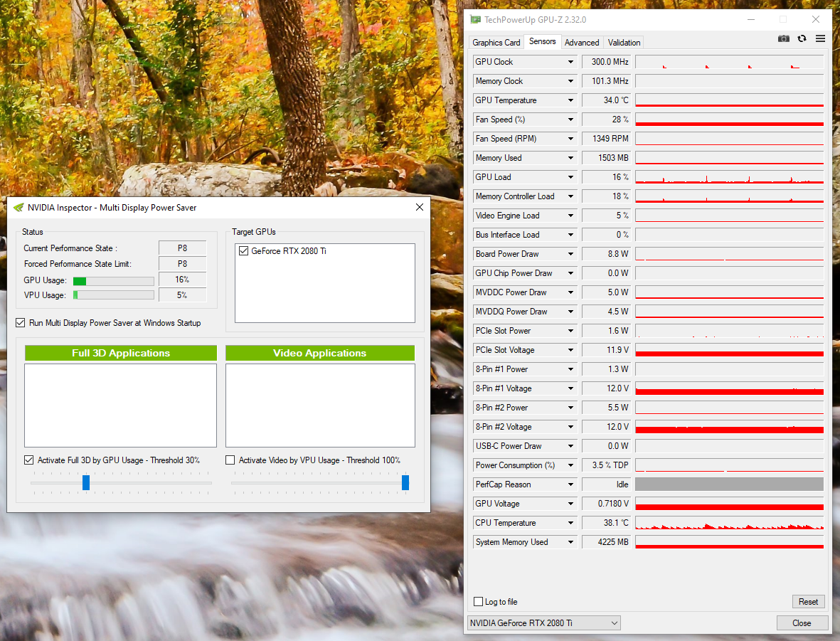
Task: Click the 5% VPU Usage value box
Action: coord(182,295)
